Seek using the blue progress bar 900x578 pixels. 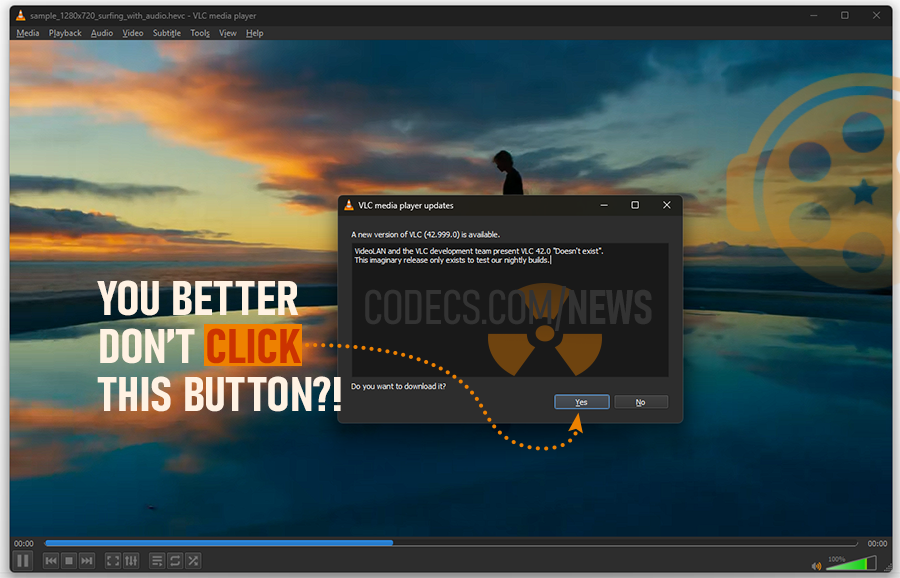tap(451, 542)
